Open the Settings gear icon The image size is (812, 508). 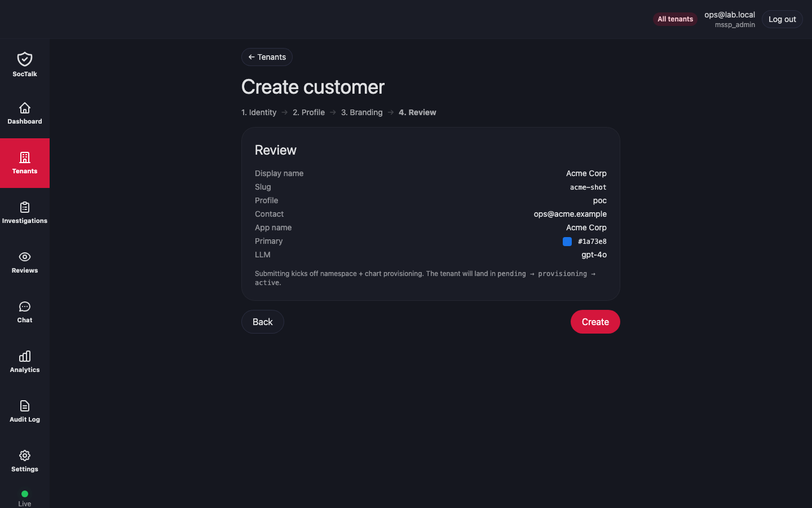(x=25, y=456)
